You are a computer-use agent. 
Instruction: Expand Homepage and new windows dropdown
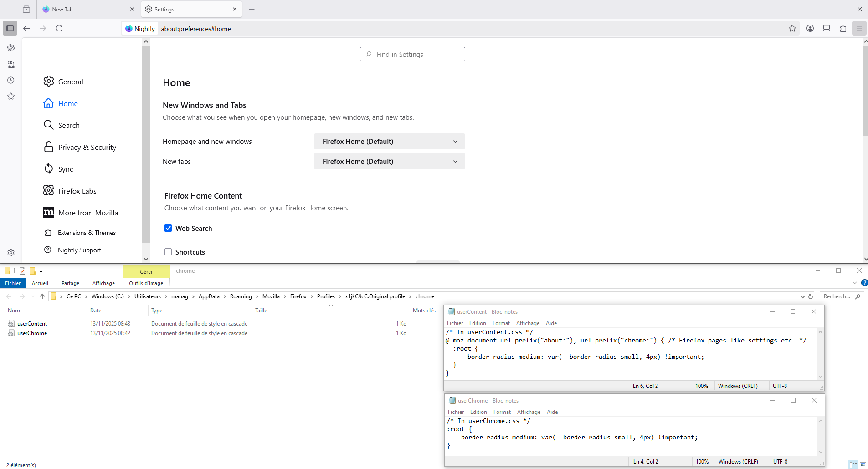click(389, 142)
